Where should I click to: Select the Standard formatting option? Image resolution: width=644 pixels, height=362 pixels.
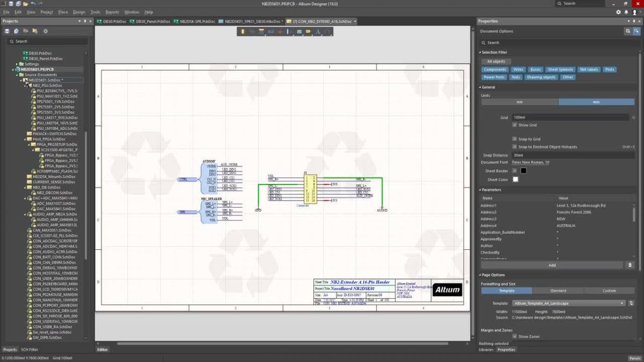pos(558,291)
